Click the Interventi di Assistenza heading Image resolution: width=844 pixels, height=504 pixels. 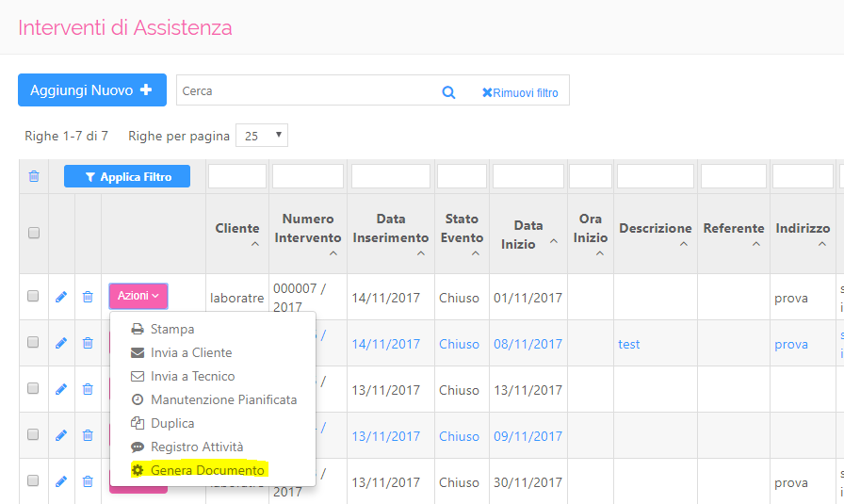125,27
